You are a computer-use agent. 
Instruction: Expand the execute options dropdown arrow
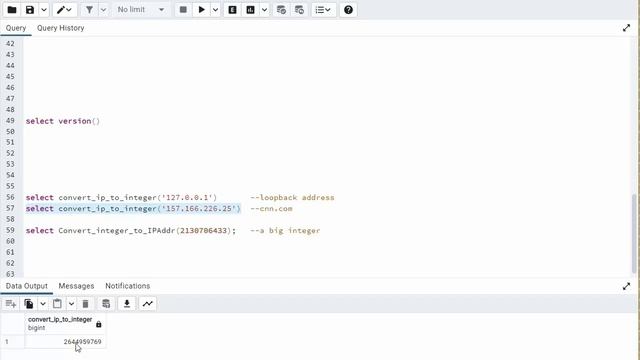point(215,10)
